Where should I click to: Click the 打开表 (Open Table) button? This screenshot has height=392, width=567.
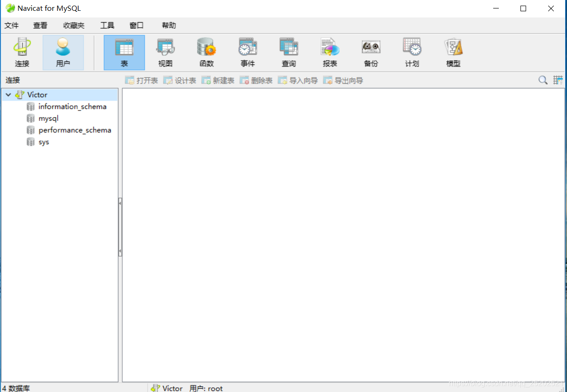142,80
